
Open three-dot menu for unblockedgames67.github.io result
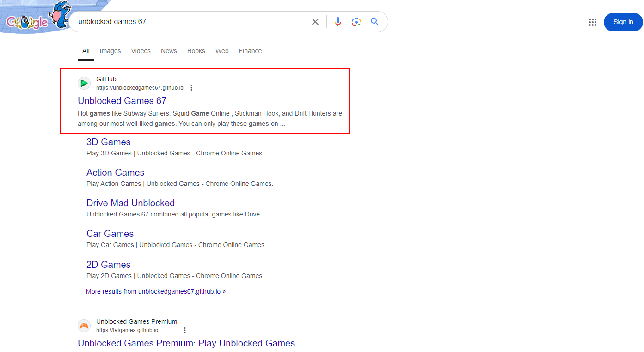(x=191, y=88)
